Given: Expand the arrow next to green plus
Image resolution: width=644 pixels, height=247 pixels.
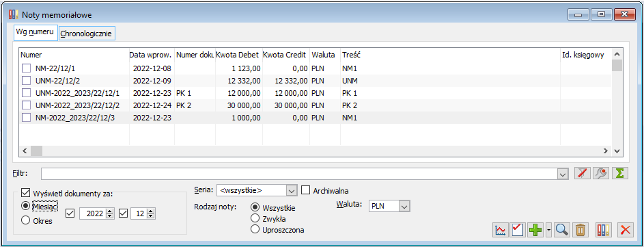Looking at the screenshot, I should point(548,230).
